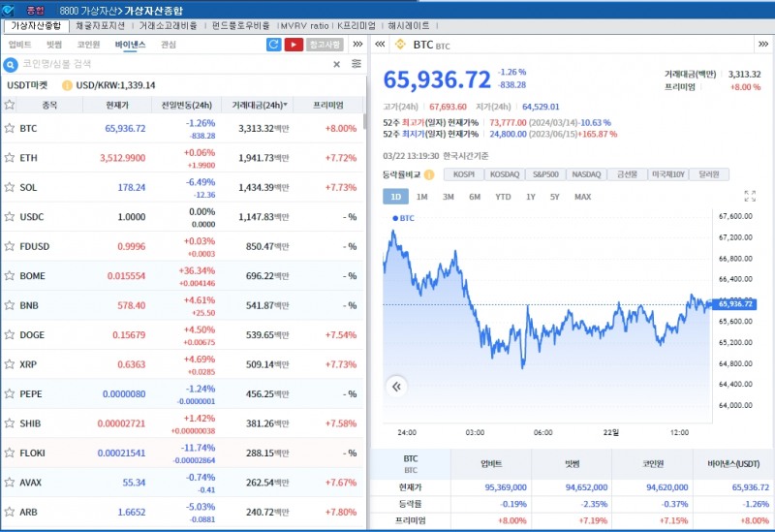Toggle favorite star for ARB row
The width and height of the screenshot is (775, 532).
10,512
